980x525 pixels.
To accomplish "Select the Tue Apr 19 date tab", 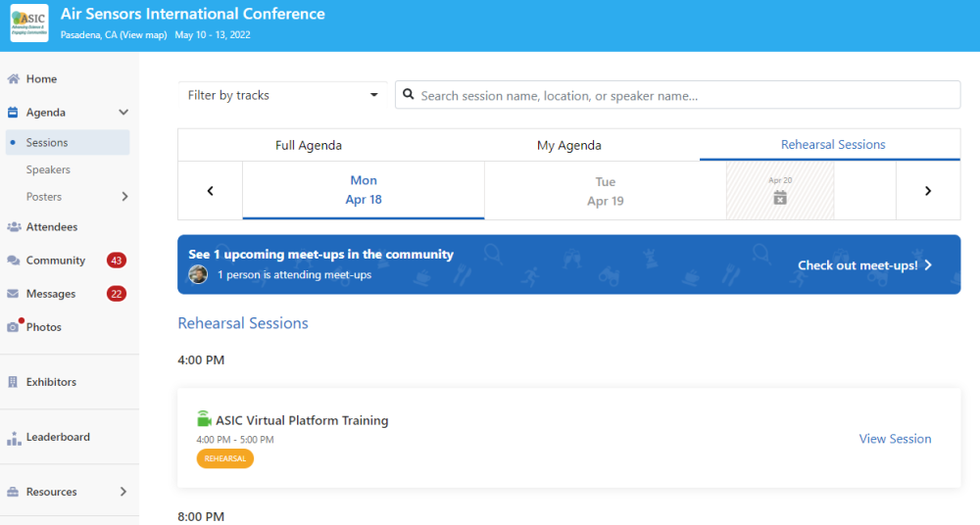I will [x=606, y=191].
